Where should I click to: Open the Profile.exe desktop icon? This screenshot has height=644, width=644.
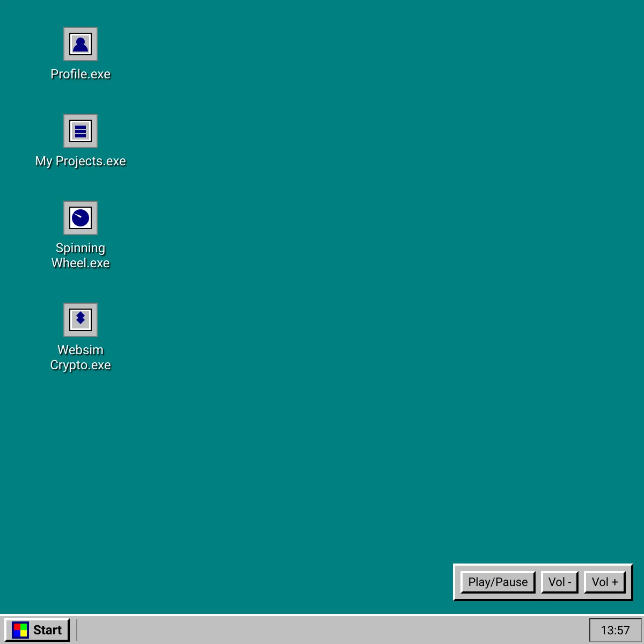(x=80, y=44)
